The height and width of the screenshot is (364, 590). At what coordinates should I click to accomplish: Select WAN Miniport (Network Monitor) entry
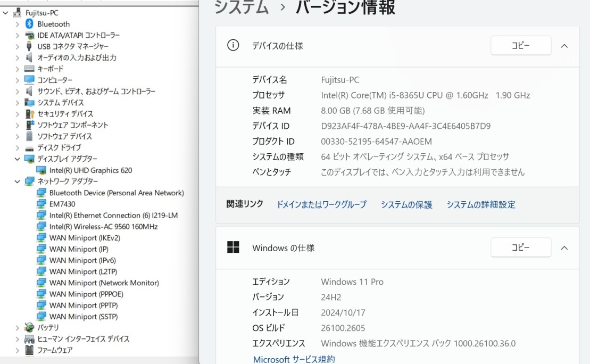[104, 283]
